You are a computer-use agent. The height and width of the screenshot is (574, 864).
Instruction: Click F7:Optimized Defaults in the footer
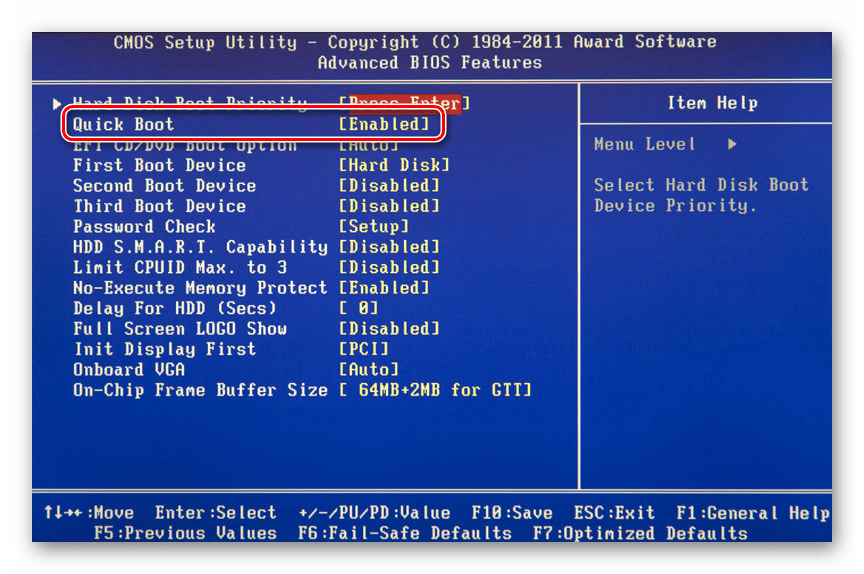(x=639, y=534)
